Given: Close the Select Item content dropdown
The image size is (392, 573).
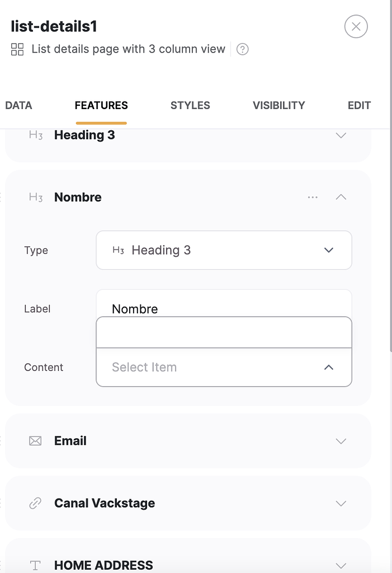Looking at the screenshot, I should click(329, 368).
